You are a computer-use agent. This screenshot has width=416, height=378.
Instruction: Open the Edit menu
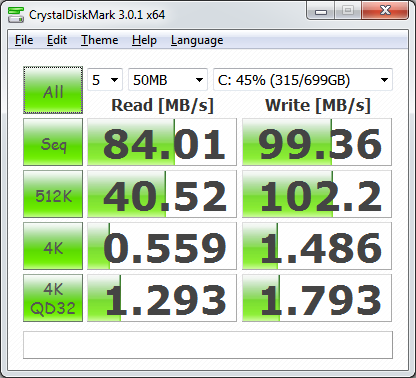coord(57,40)
